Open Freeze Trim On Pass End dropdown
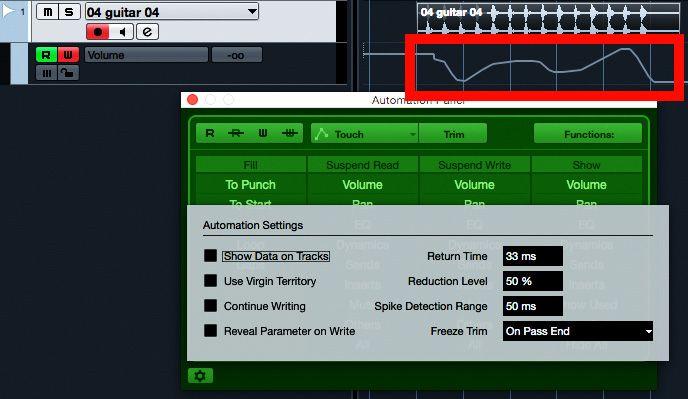 [x=577, y=331]
